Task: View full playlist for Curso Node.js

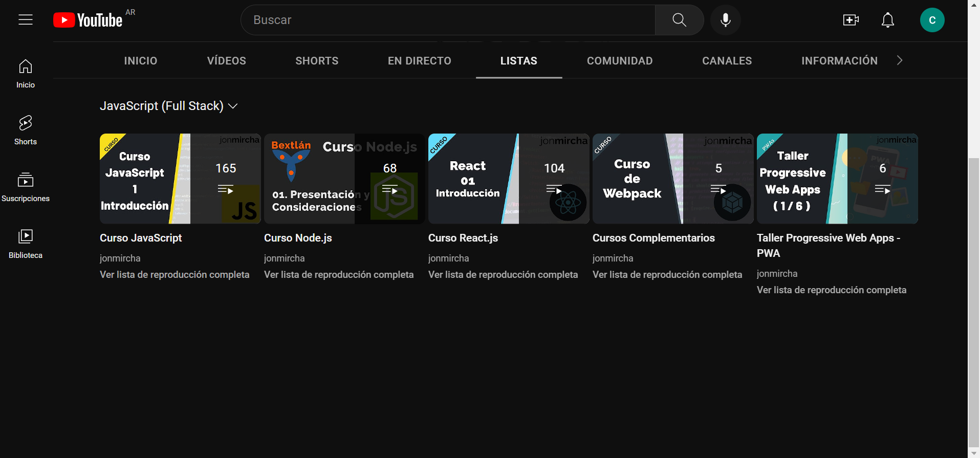Action: (339, 275)
